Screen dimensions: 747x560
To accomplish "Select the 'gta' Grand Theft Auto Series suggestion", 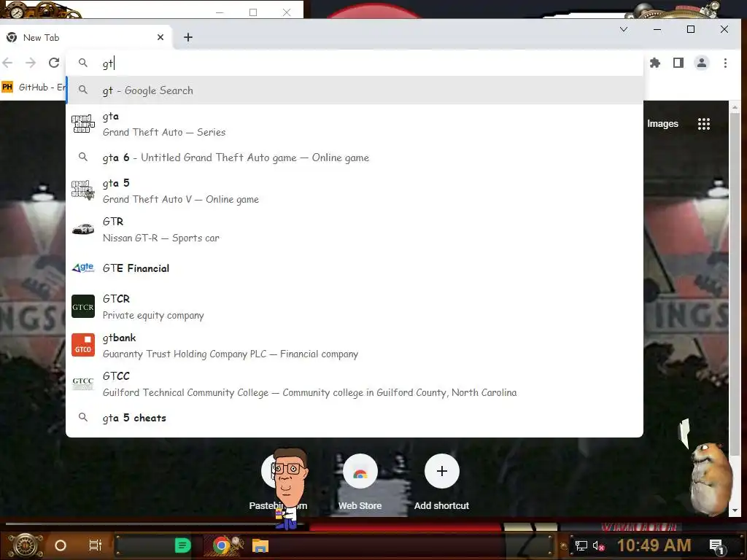I will [355, 124].
